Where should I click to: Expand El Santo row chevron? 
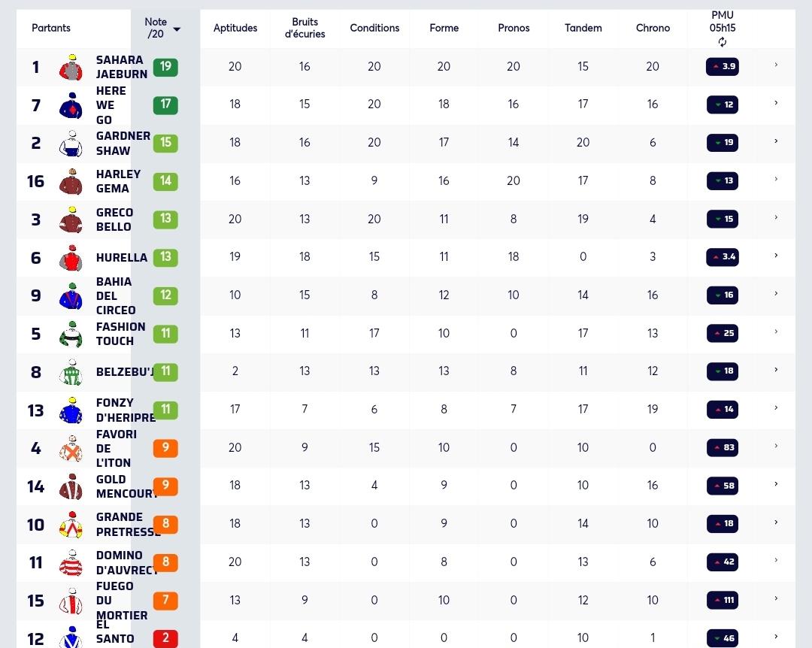[x=776, y=637]
